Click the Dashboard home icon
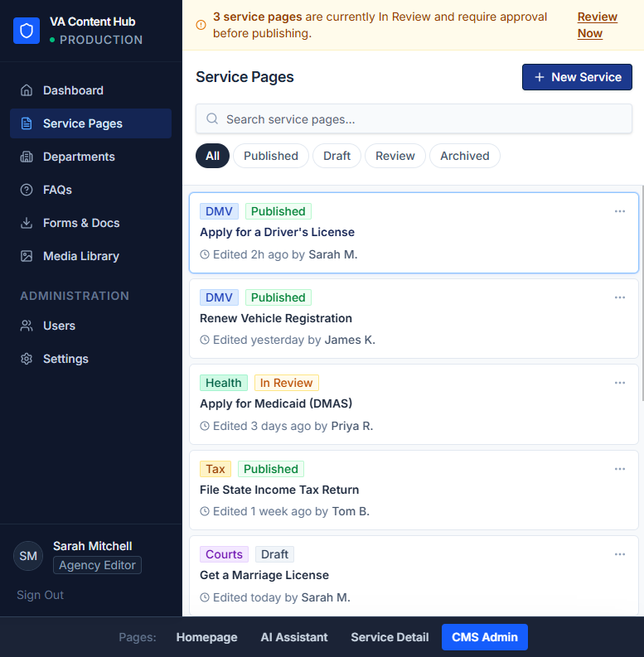This screenshot has width=644, height=657. click(27, 90)
